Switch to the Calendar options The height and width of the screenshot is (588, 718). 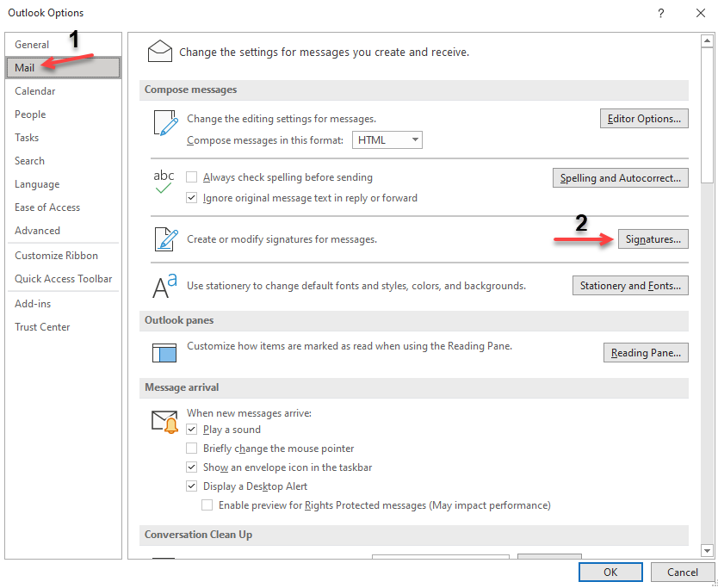tap(63, 91)
